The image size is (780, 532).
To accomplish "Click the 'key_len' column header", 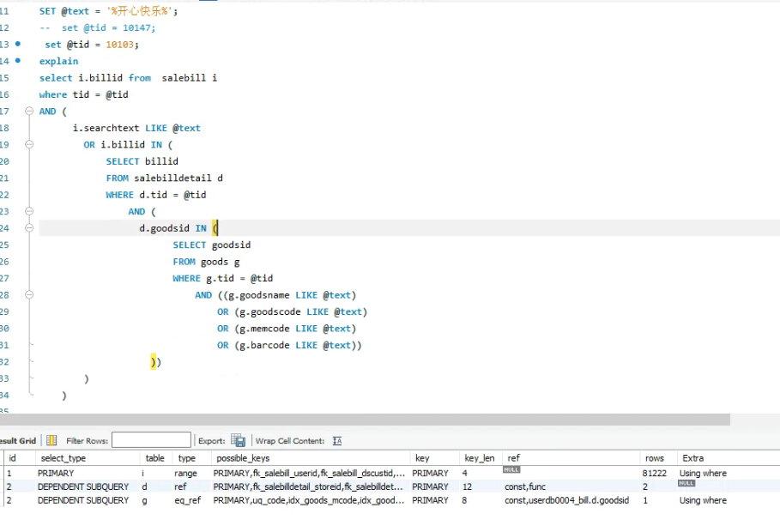I will [x=480, y=458].
